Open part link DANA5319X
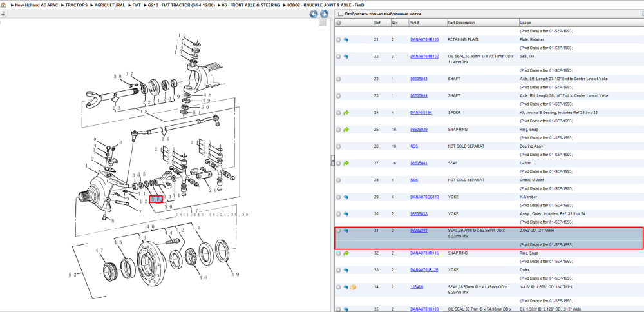Image resolution: width=644 pixels, height=312 pixels. pos(421,113)
